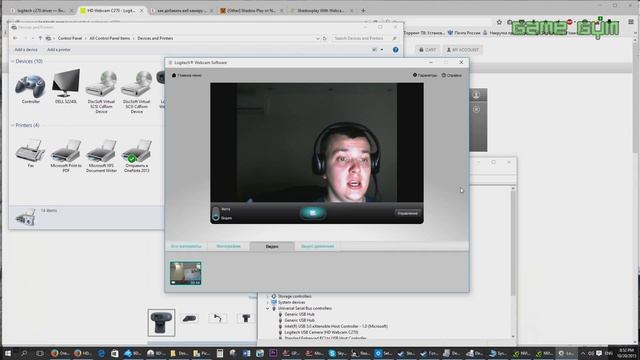Click the teal video record button
The image size is (640, 360).
click(x=312, y=213)
